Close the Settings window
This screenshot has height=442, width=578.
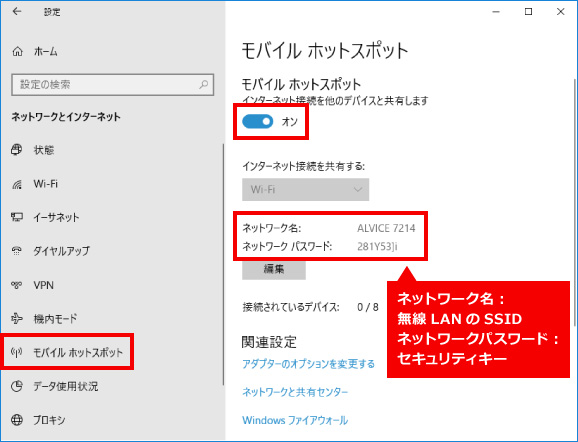coord(560,12)
